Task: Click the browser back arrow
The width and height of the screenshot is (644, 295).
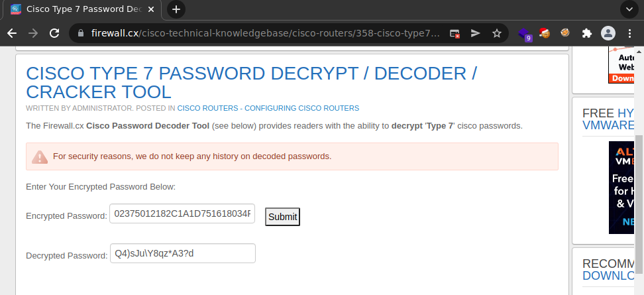Action: click(x=12, y=33)
